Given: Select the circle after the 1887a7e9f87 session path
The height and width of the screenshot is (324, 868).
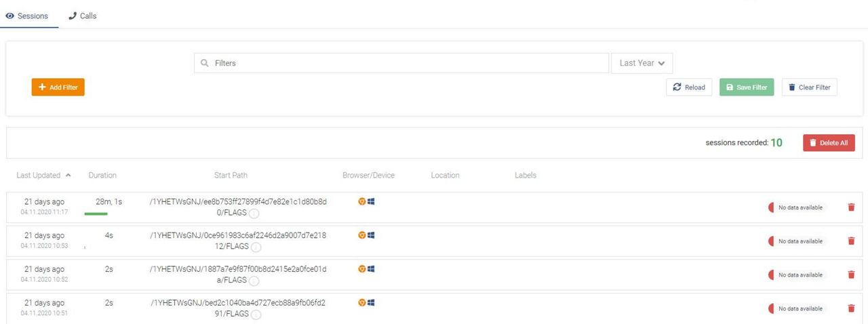Looking at the screenshot, I should 254,281.
